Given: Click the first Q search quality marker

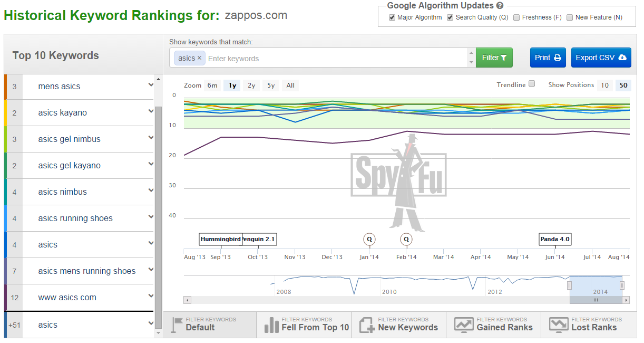Looking at the screenshot, I should (369, 240).
